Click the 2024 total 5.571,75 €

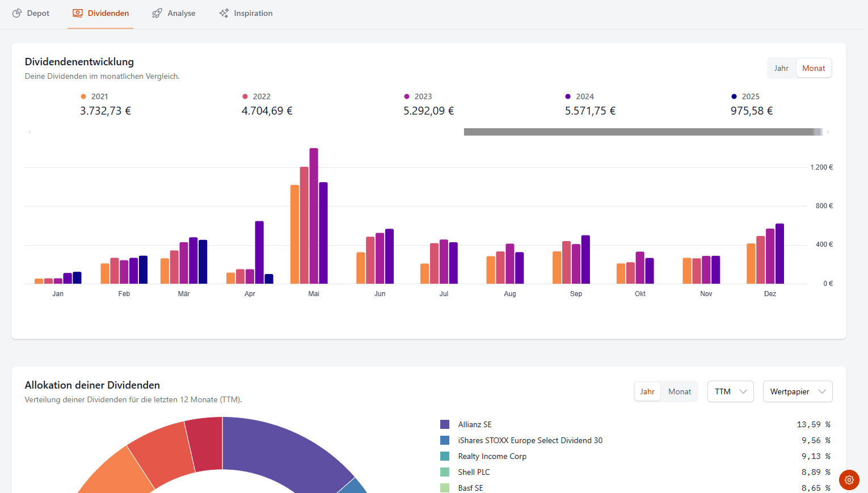click(x=590, y=111)
